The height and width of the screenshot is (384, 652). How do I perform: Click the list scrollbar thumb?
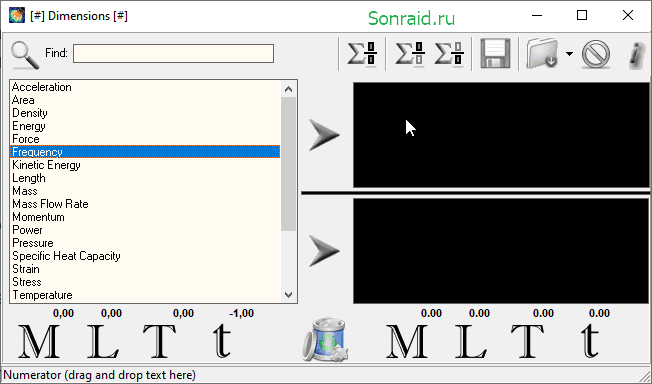pos(289,164)
